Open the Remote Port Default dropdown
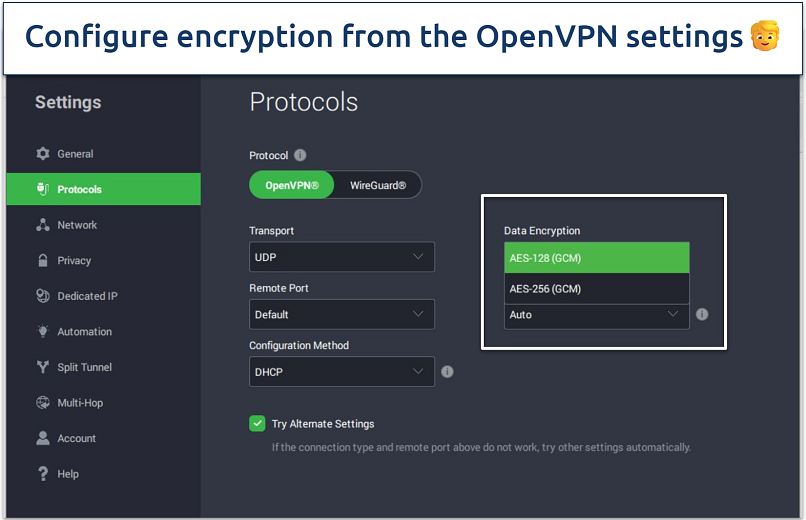 [342, 314]
